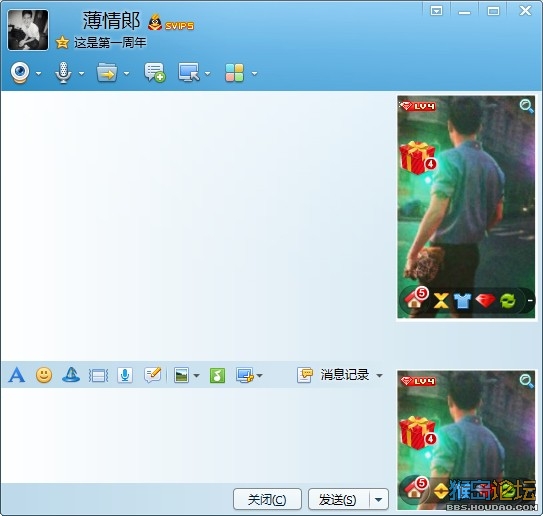Open send options arrow beside 发送
The width and height of the screenshot is (543, 516).
click(x=379, y=499)
